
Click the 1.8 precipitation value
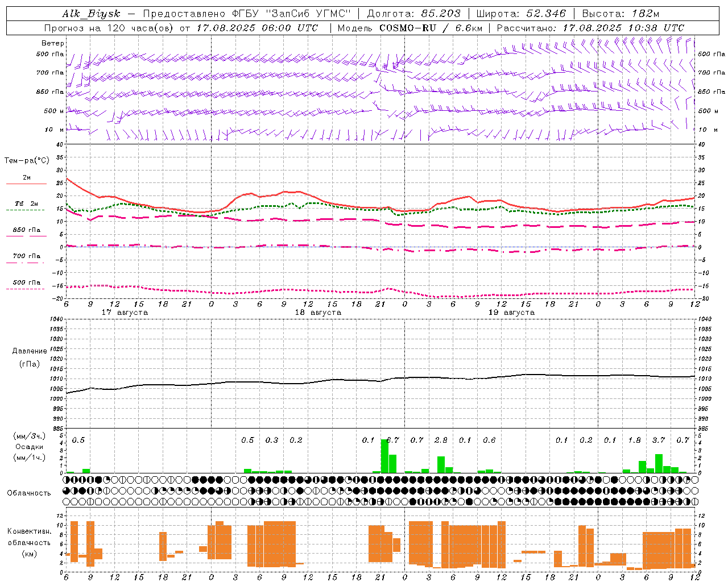click(634, 440)
